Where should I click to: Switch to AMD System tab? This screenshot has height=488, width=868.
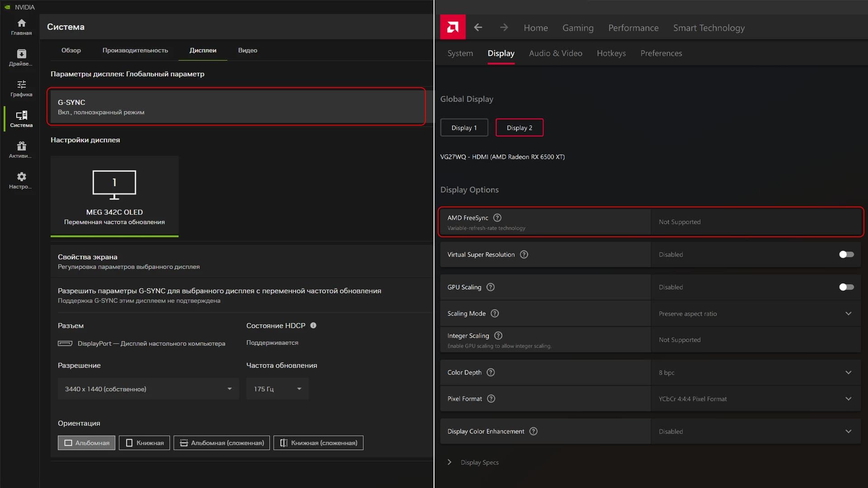click(x=460, y=53)
